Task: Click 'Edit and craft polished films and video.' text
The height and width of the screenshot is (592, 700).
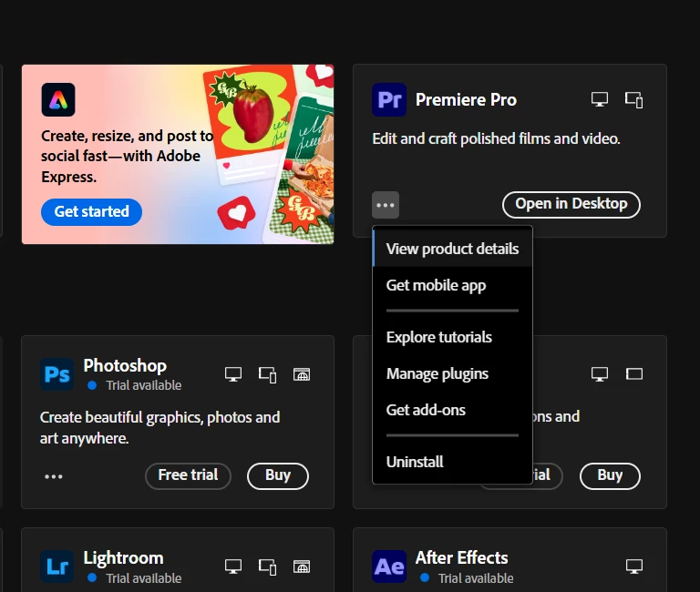Action: click(496, 138)
